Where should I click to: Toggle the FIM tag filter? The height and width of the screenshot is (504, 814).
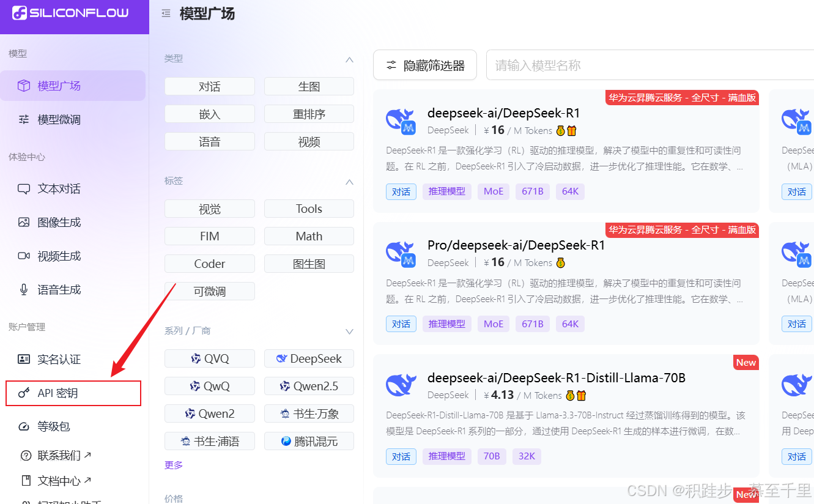210,236
